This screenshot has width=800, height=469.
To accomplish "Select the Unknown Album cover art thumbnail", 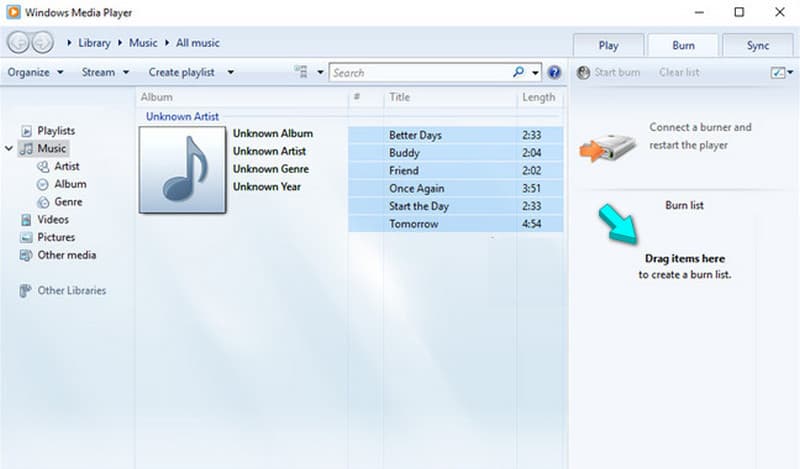I will pyautogui.click(x=182, y=170).
